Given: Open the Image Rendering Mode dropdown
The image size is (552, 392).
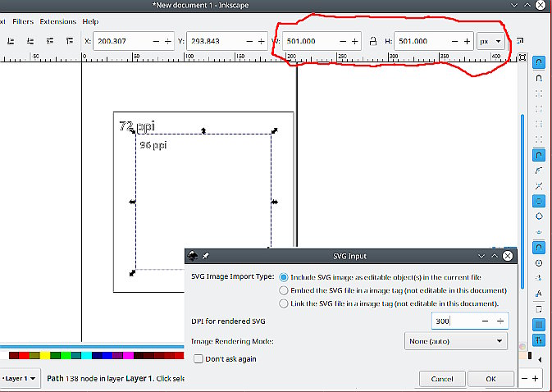Looking at the screenshot, I should coord(456,341).
